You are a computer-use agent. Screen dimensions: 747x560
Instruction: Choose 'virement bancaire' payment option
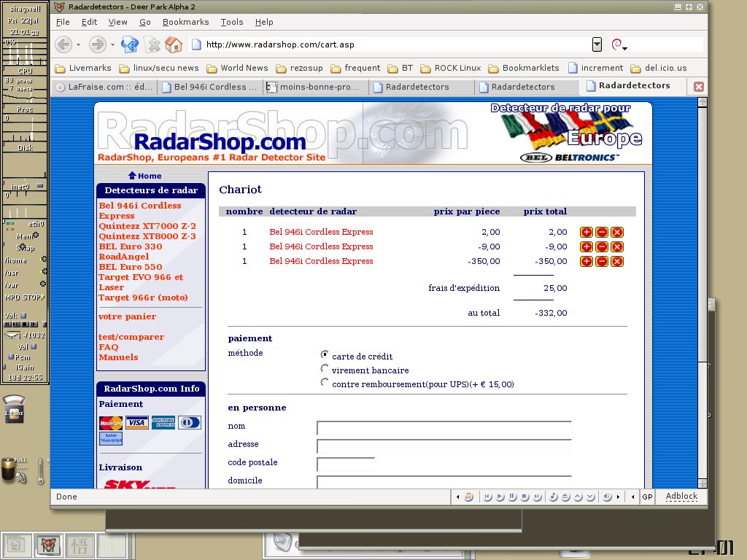tap(325, 369)
